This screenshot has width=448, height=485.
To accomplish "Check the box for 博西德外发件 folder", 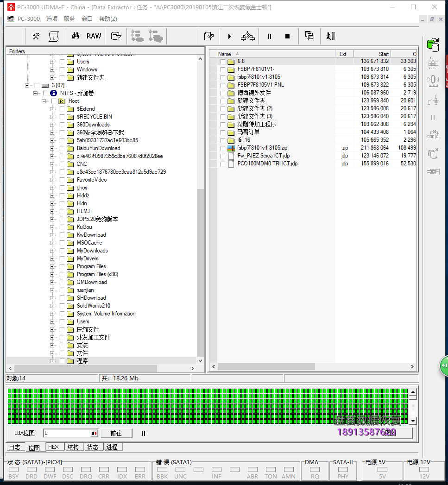I will point(223,93).
